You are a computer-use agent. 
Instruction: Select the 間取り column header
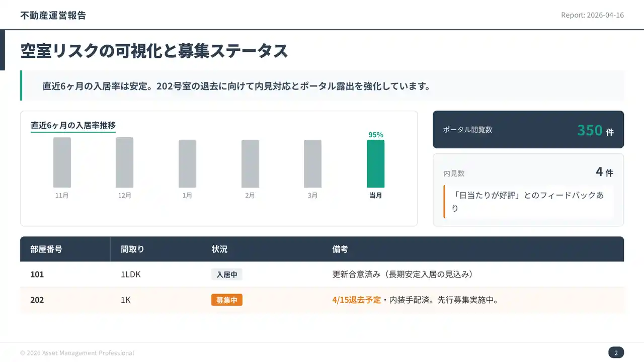132,249
